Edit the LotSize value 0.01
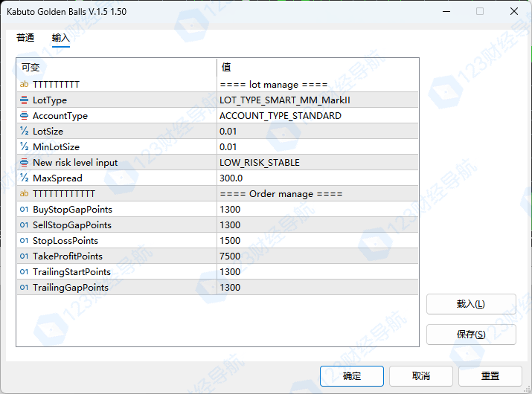 (317, 132)
